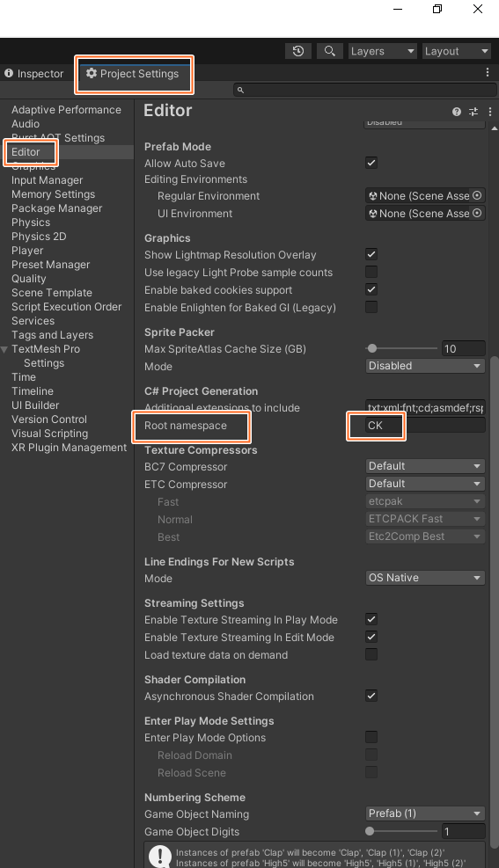Enable Enter Play Mode Options checkbox

pos(371,737)
